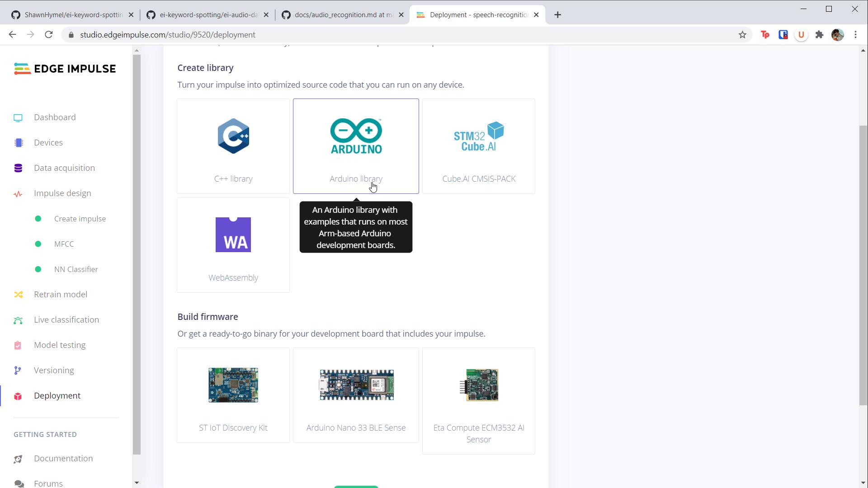Click the Retrain model shuffle icon
Viewport: 868px width, 488px height.
coord(18,295)
